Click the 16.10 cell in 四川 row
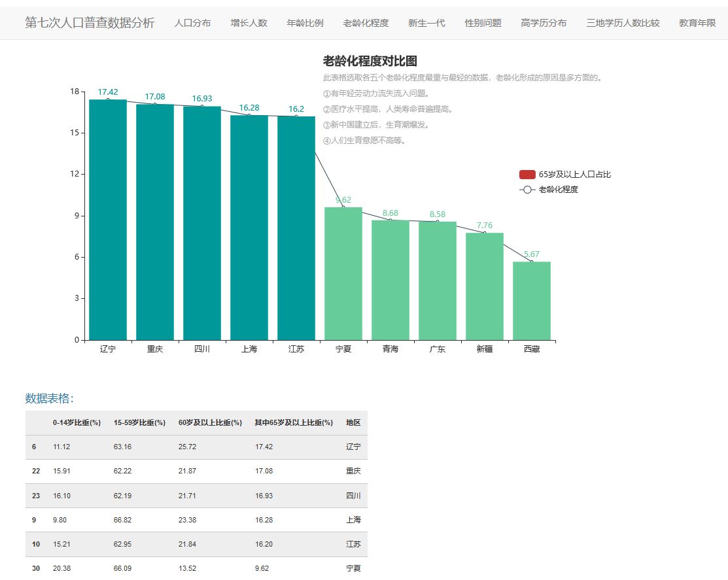Image resolution: width=728 pixels, height=580 pixels. (x=61, y=496)
